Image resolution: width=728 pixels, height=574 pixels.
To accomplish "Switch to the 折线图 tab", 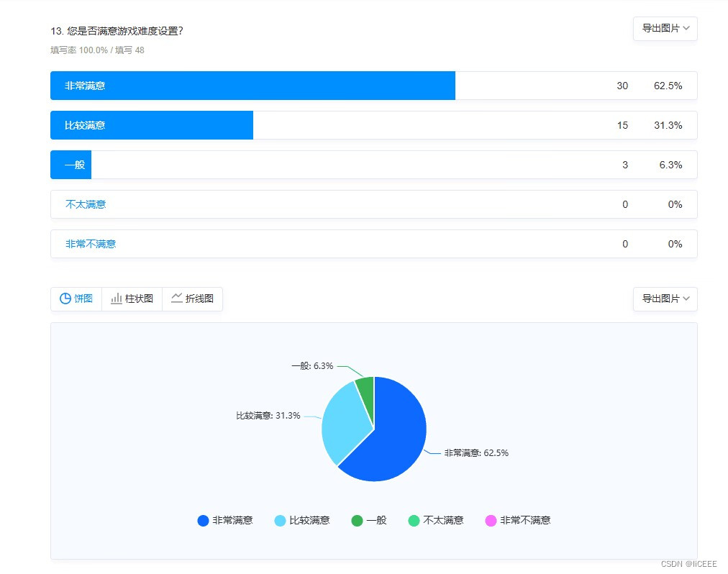I will pyautogui.click(x=192, y=299).
